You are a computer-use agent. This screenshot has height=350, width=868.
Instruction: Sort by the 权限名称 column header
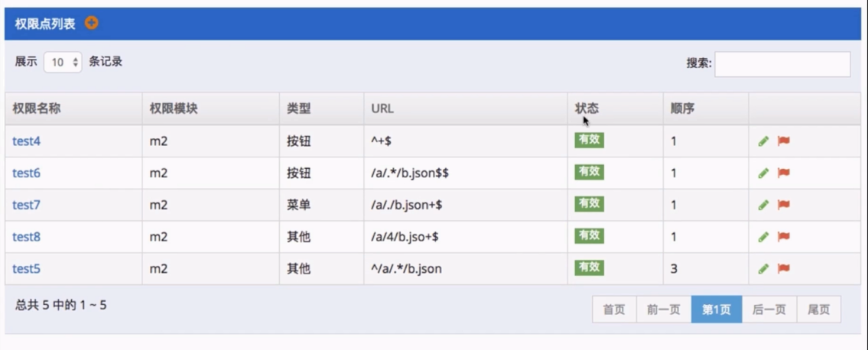click(73, 109)
